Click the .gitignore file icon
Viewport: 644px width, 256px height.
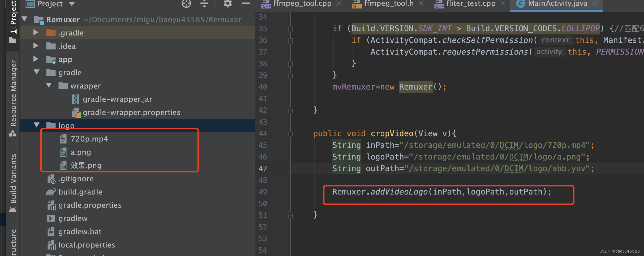51,179
